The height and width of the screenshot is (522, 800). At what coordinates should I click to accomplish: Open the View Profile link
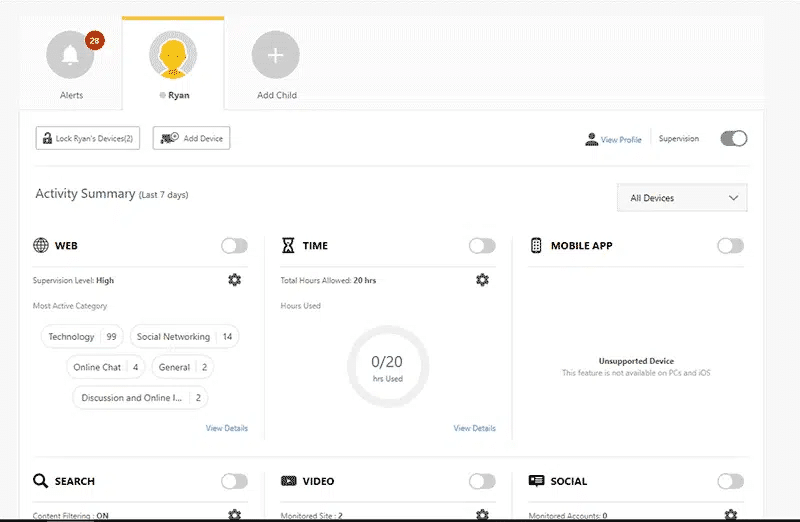click(x=620, y=140)
